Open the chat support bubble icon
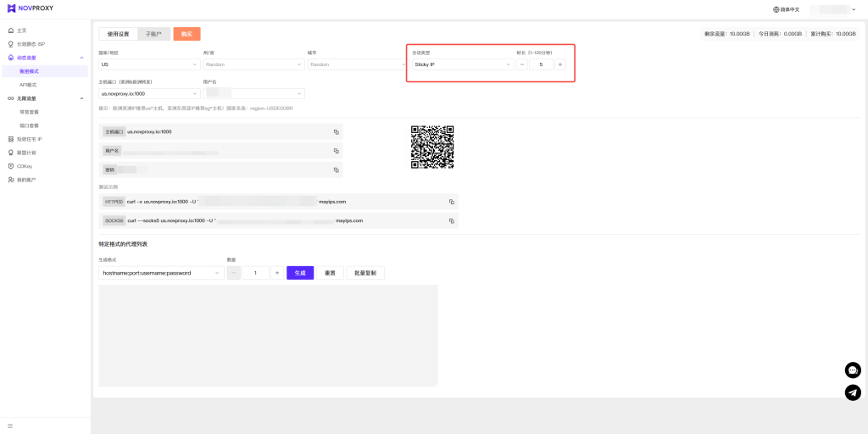The width and height of the screenshot is (868, 434). point(853,370)
